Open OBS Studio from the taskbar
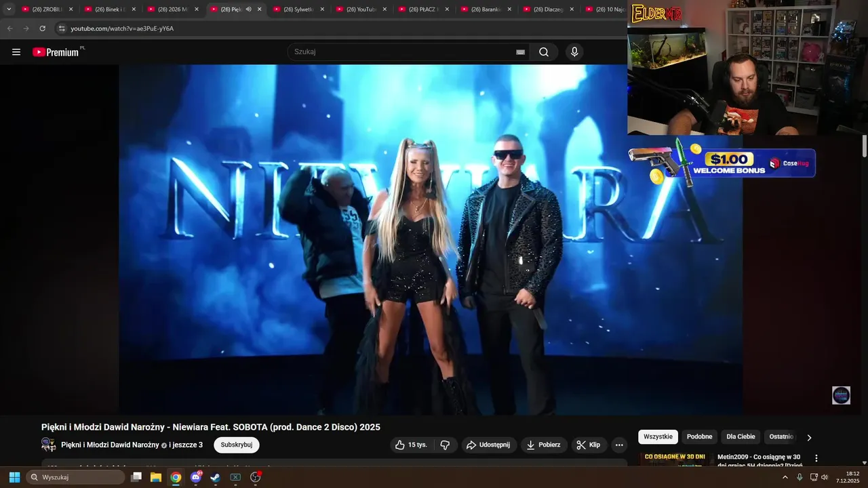 (256, 477)
